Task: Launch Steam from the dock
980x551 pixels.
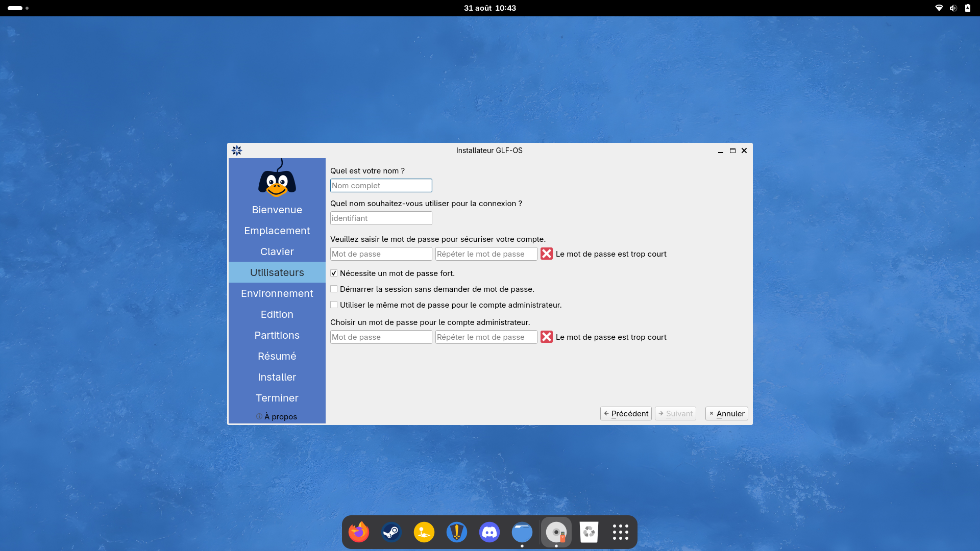Action: tap(391, 532)
